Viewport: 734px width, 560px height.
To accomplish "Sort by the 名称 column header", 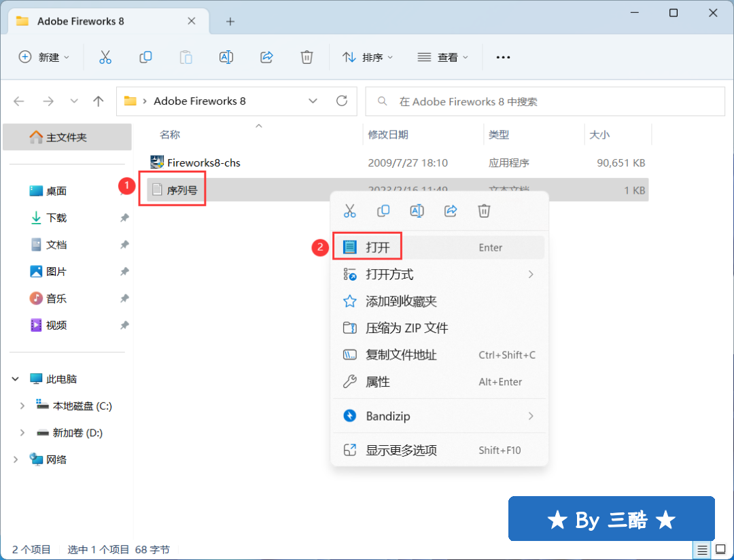I will pos(169,135).
